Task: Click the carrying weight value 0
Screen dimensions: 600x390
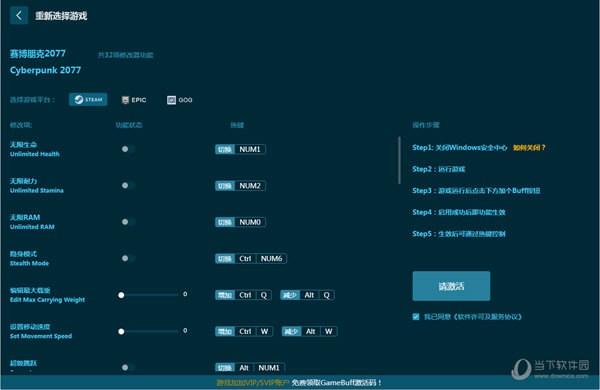Action: pyautogui.click(x=185, y=294)
